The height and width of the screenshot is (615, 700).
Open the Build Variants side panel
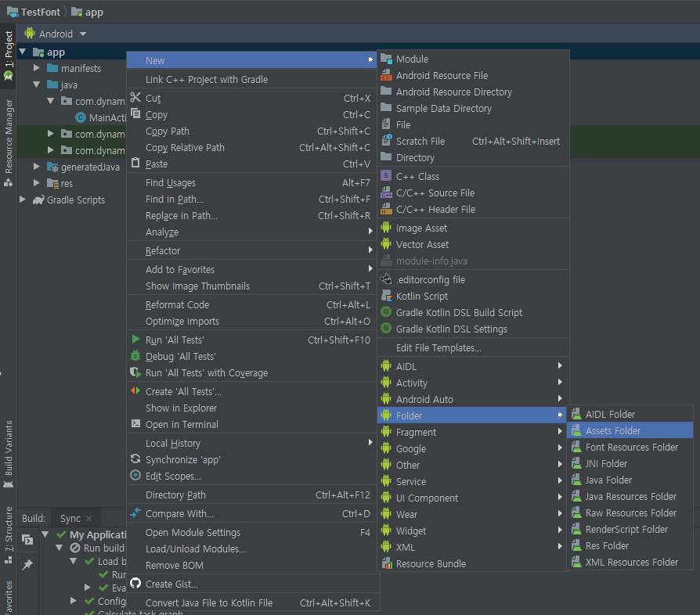(x=8, y=454)
